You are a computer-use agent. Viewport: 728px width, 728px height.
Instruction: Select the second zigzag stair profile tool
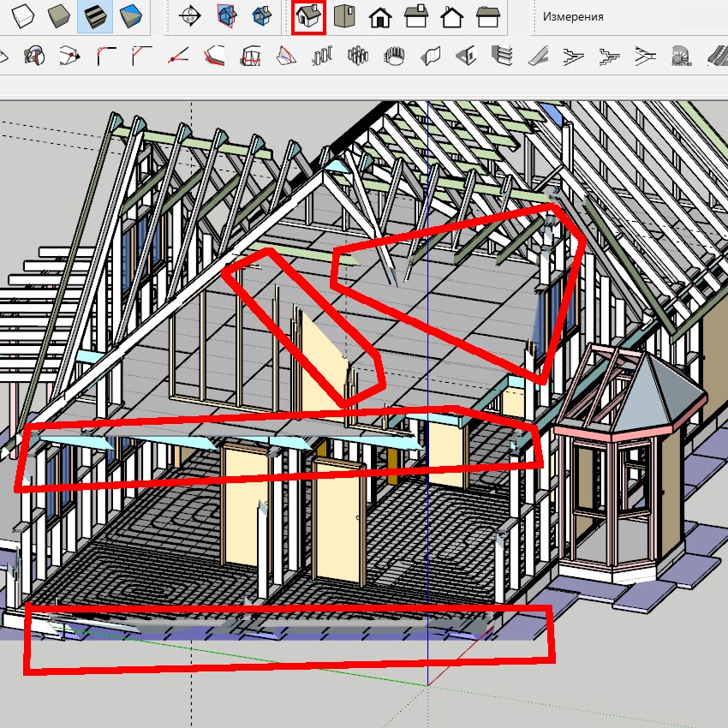(610, 57)
